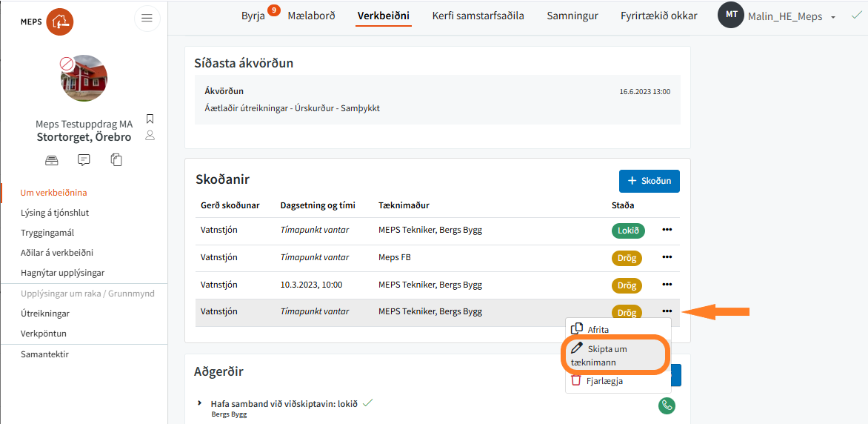
Task: Click the checkmark next to Hafa samband: lokið
Action: 367,403
